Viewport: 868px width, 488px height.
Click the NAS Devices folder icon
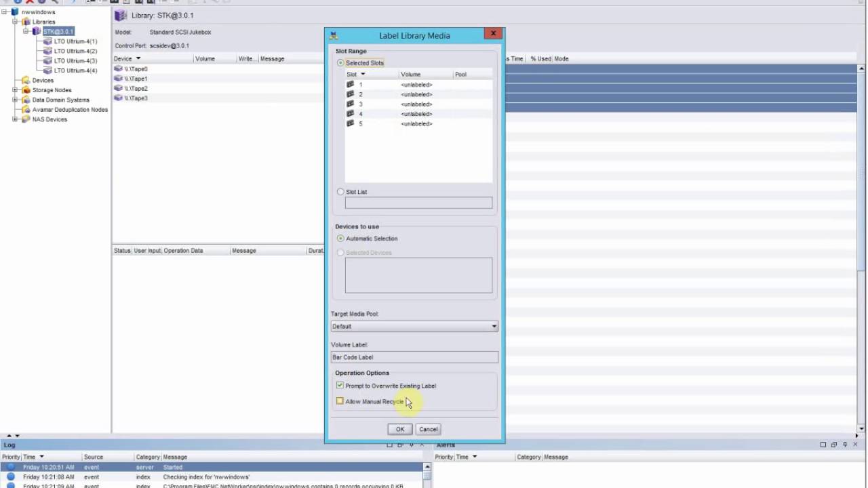coord(26,119)
